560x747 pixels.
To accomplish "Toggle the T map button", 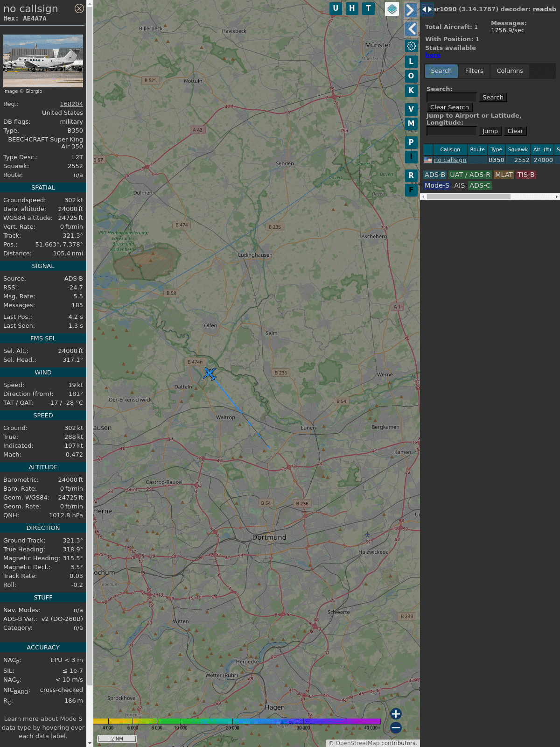I will [x=368, y=8].
